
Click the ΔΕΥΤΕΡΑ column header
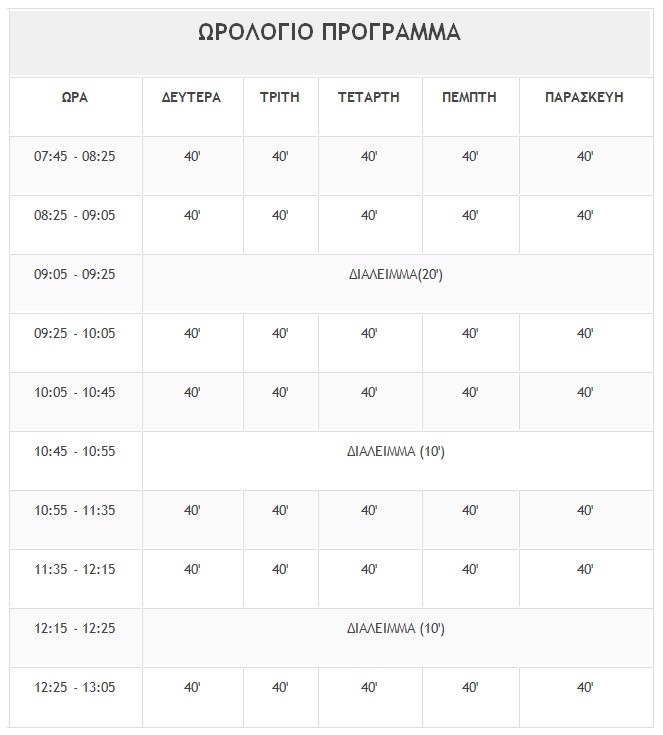(x=192, y=97)
